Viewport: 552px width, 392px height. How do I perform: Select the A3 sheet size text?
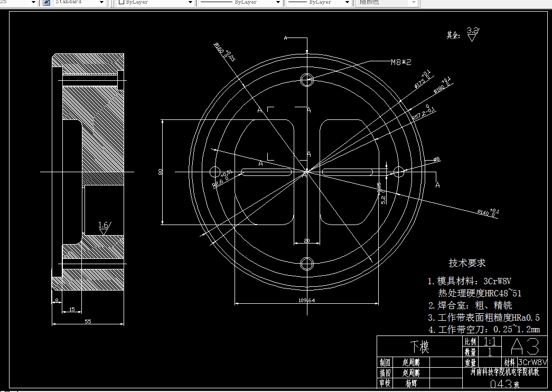click(x=525, y=347)
